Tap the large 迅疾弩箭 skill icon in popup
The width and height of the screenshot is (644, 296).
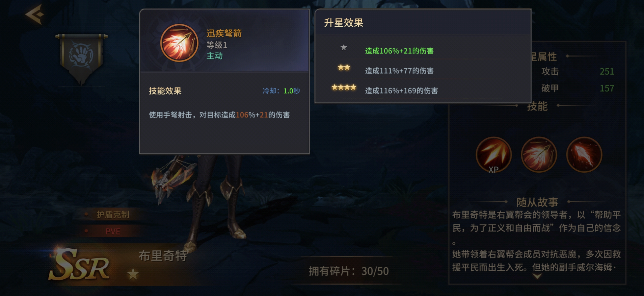179,43
